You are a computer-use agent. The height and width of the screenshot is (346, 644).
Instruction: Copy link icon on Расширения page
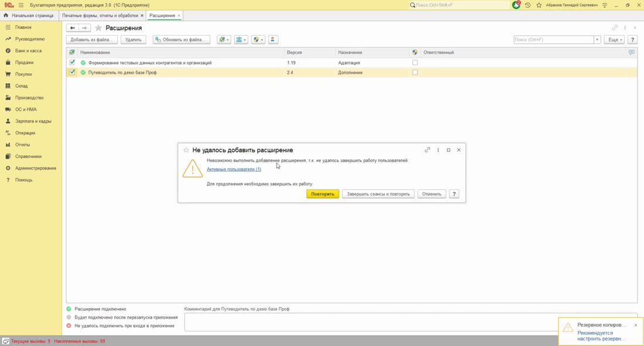tap(615, 28)
